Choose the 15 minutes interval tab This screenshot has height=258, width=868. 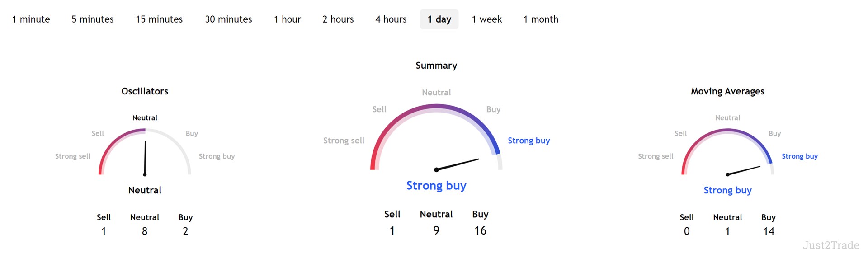point(159,19)
